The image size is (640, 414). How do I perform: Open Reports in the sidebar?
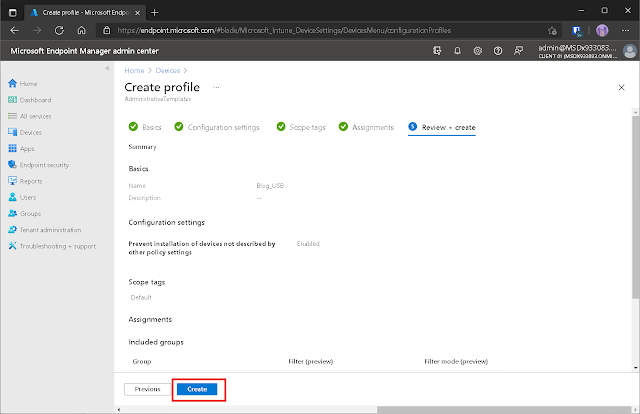coord(25,181)
